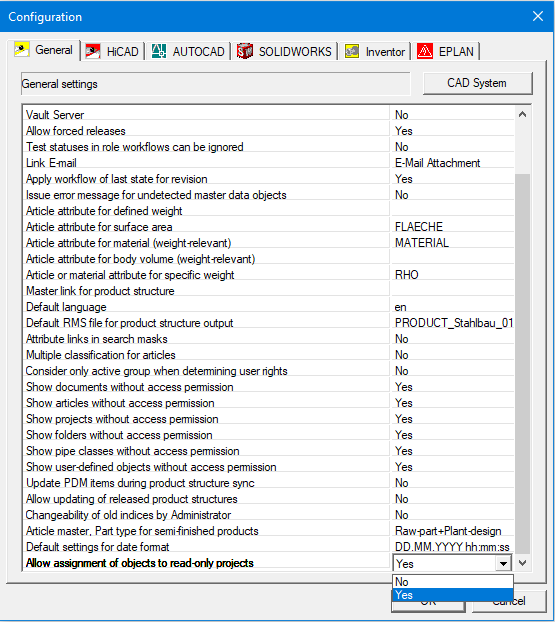
Task: Click the FLAECHE value
Action: (x=419, y=227)
